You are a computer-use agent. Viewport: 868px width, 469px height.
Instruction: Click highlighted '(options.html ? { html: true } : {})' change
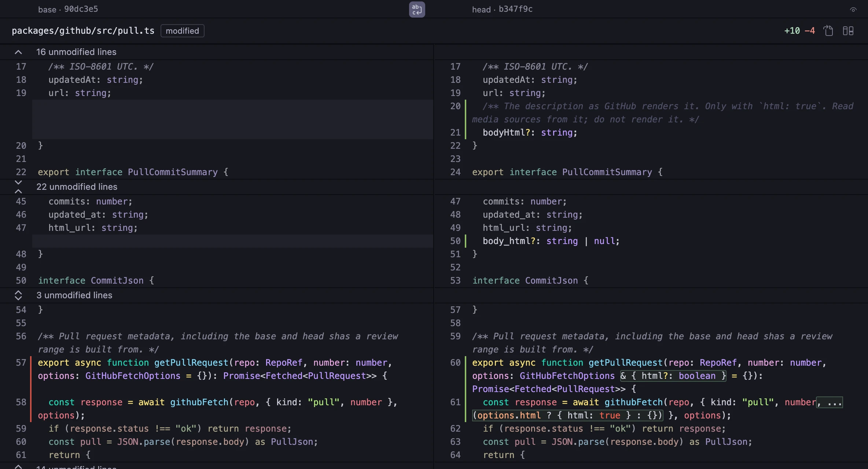[x=567, y=416]
